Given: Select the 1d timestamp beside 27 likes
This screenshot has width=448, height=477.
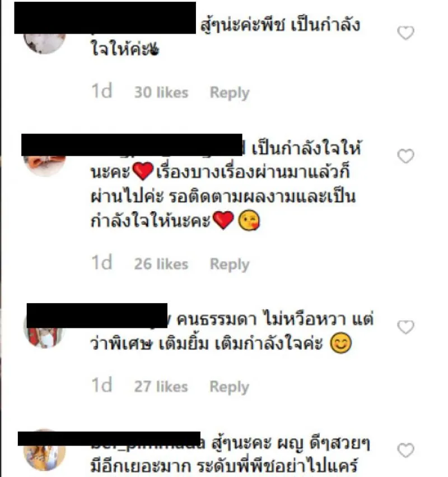Looking at the screenshot, I should tap(102, 385).
